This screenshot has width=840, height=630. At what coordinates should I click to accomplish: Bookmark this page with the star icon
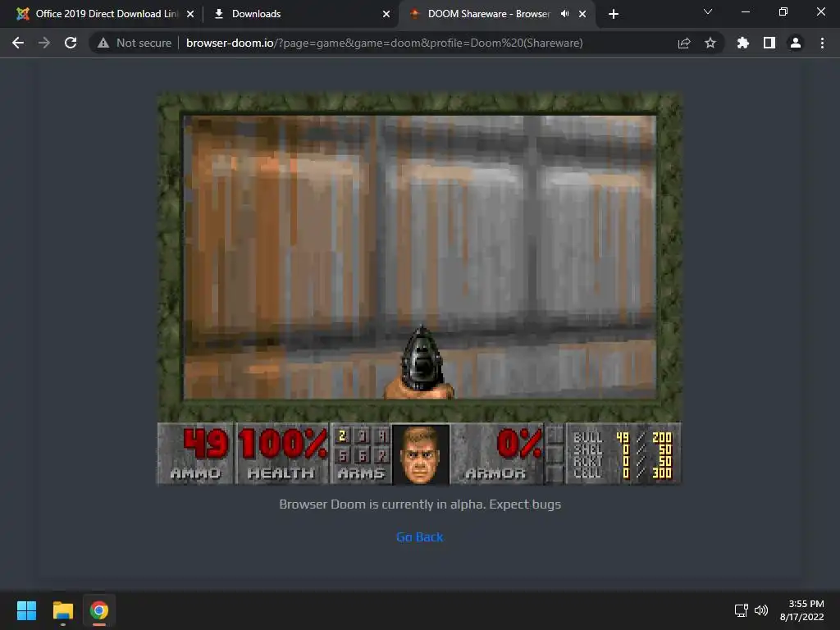coord(710,43)
